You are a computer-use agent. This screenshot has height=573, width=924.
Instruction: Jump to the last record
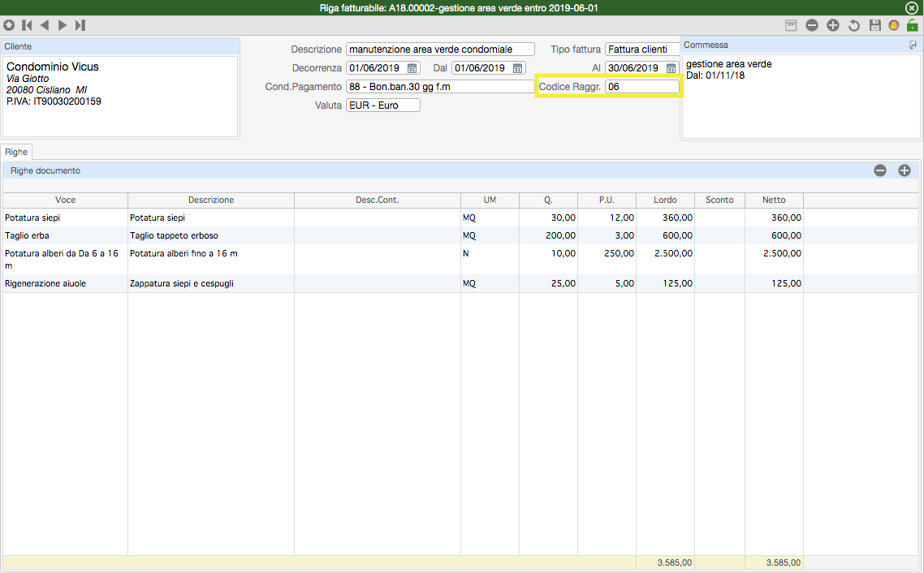[x=80, y=24]
